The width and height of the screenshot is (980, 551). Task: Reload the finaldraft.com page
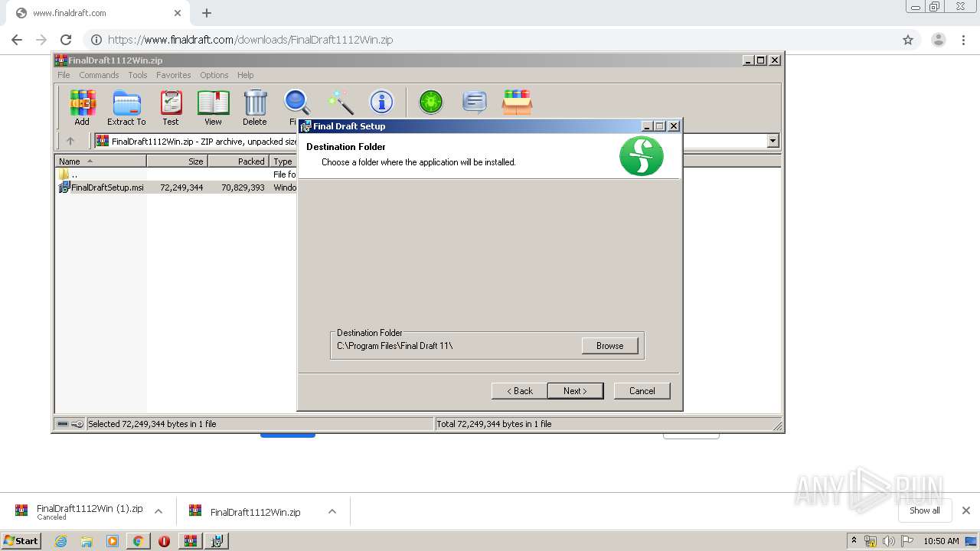tap(66, 40)
